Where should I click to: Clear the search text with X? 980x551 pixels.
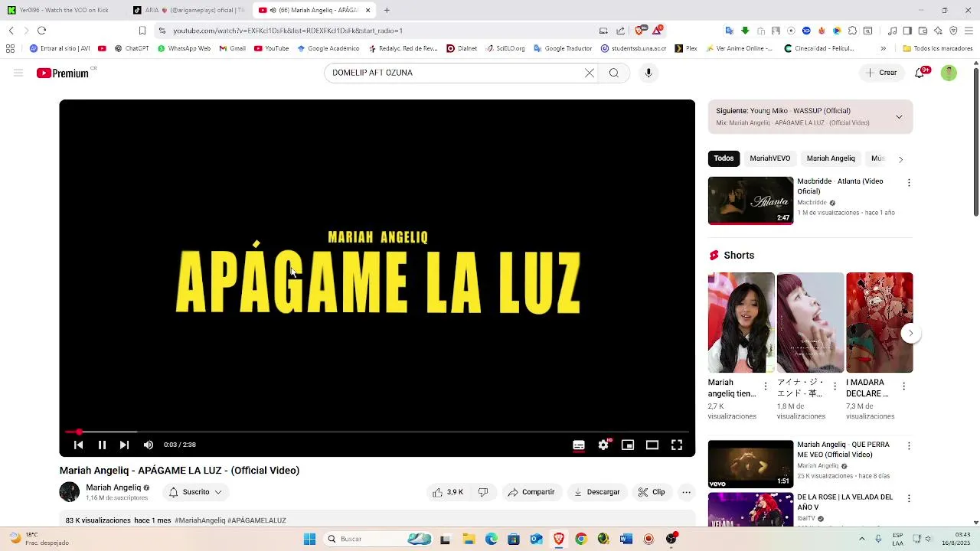(x=590, y=73)
